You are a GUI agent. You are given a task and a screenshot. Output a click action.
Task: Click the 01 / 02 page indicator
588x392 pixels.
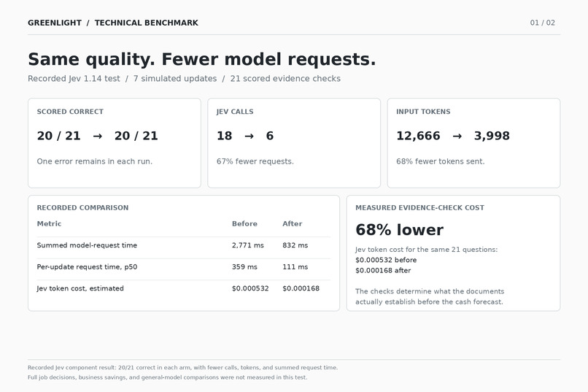(542, 23)
